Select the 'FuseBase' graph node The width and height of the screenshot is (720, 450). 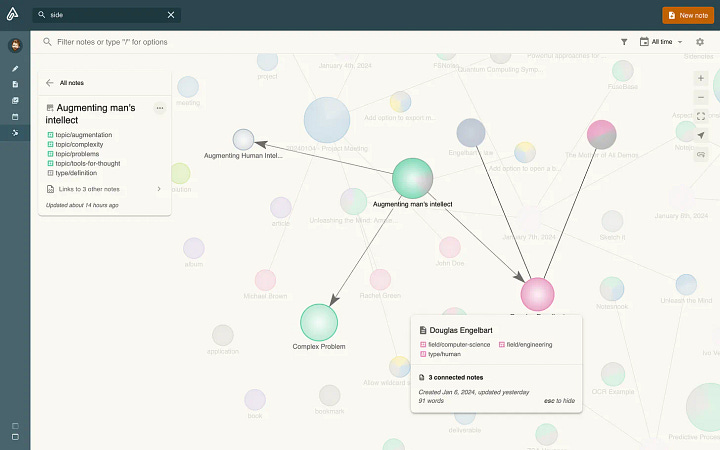pos(623,71)
